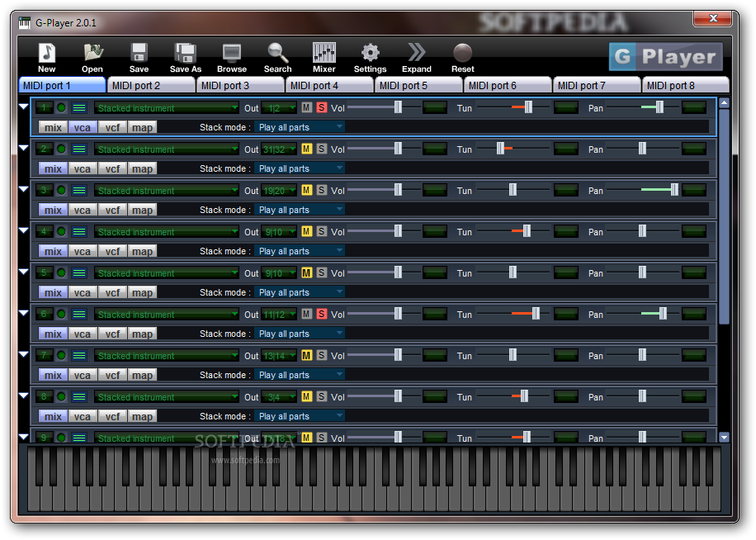
Task: Switch to MIDI port 2 tab
Action: click(151, 85)
